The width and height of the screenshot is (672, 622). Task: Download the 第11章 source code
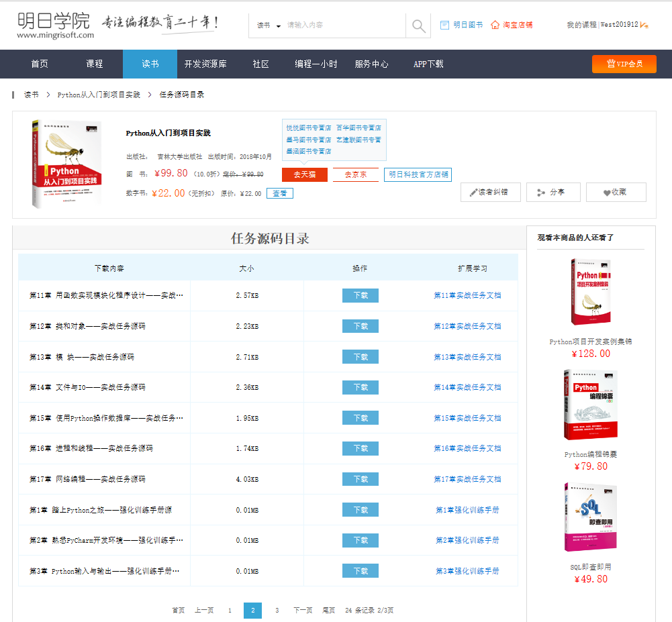(361, 296)
